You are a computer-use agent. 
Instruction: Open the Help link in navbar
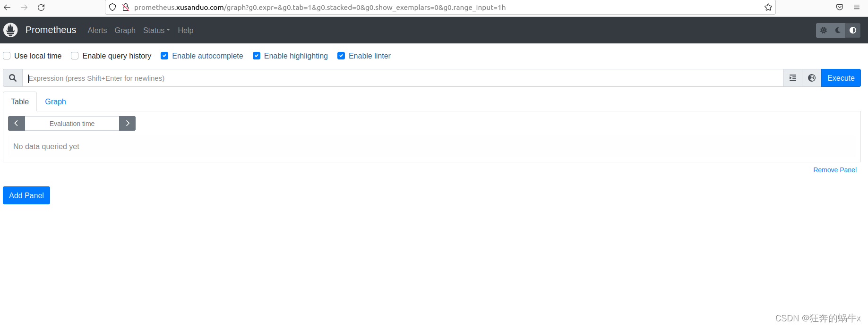tap(186, 30)
